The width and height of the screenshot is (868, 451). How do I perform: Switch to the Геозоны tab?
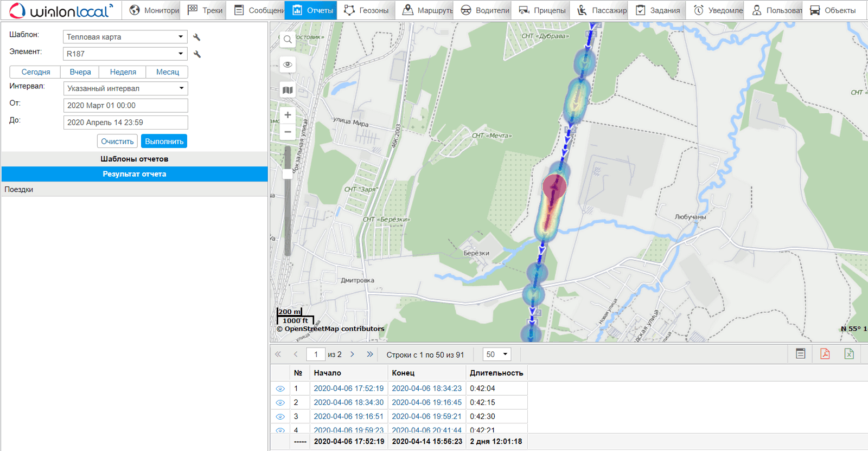pyautogui.click(x=367, y=10)
